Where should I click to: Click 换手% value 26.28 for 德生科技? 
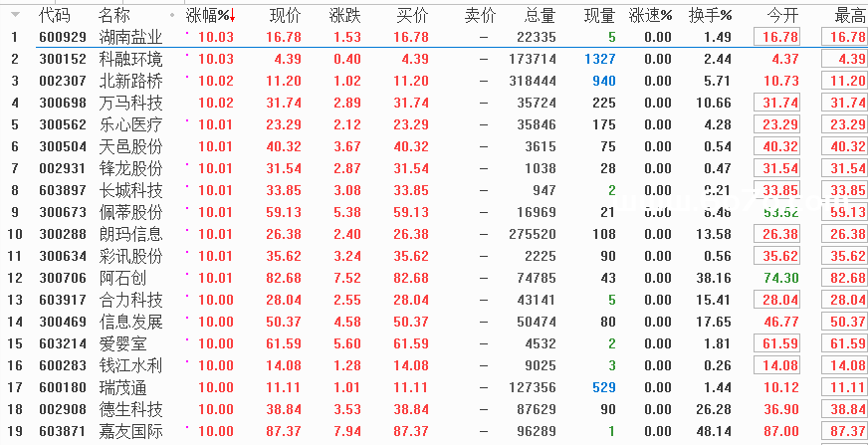click(714, 409)
